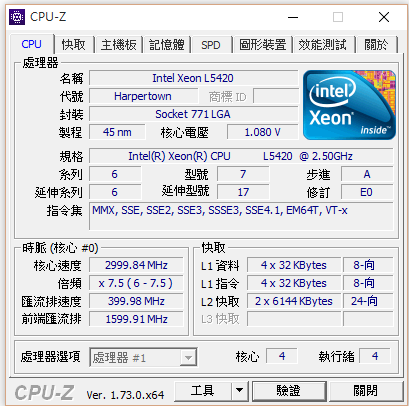Screen dimensions: 409x406
Task: Expand the 工具 dropdown arrow
Action: (239, 391)
